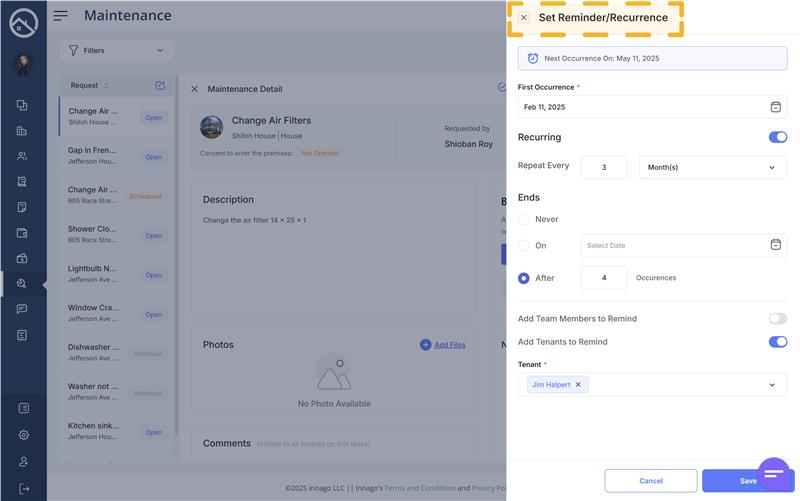
Task: Expand the Tenant selection dropdown
Action: click(x=771, y=385)
